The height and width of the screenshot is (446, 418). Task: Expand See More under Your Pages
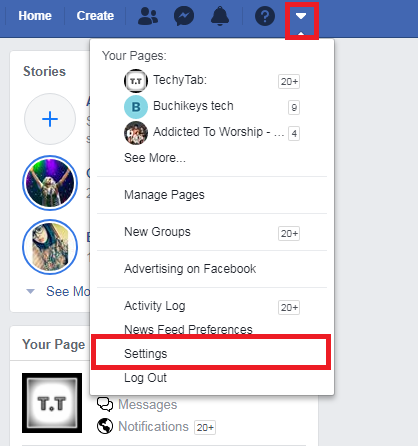pos(155,158)
